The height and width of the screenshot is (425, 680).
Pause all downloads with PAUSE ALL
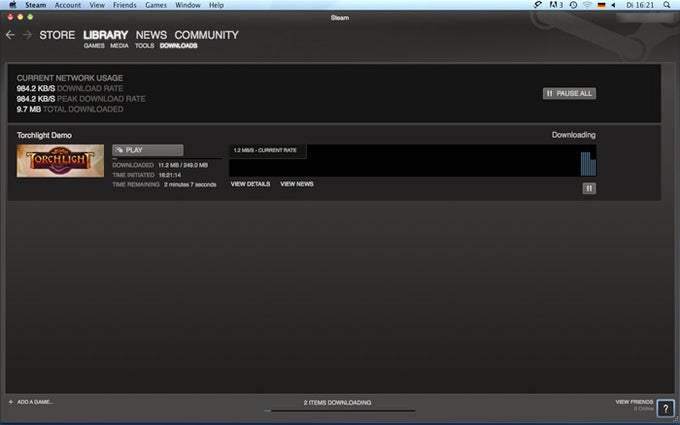pyautogui.click(x=569, y=93)
